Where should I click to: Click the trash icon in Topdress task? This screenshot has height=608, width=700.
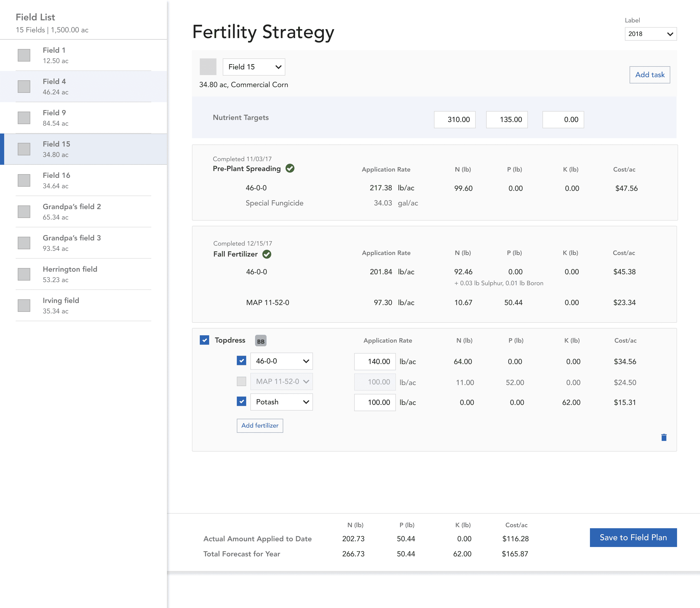pyautogui.click(x=664, y=437)
